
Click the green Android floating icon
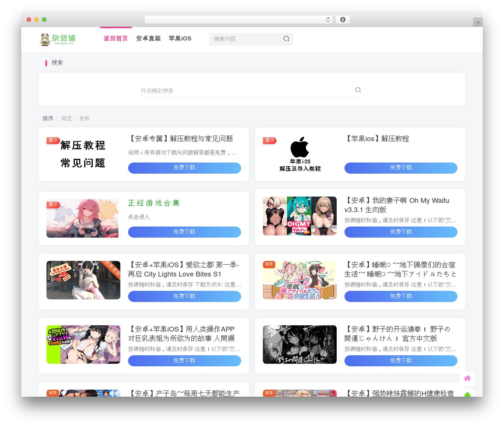click(x=467, y=394)
